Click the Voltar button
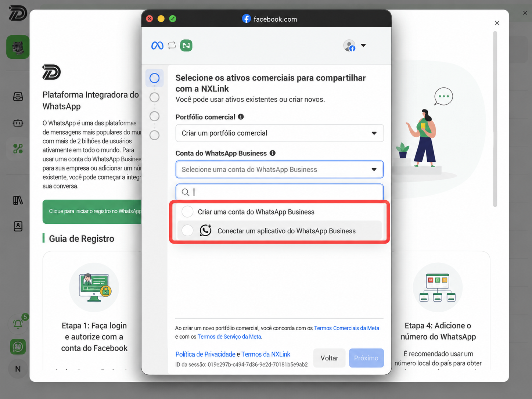This screenshot has width=532, height=399. click(329, 358)
